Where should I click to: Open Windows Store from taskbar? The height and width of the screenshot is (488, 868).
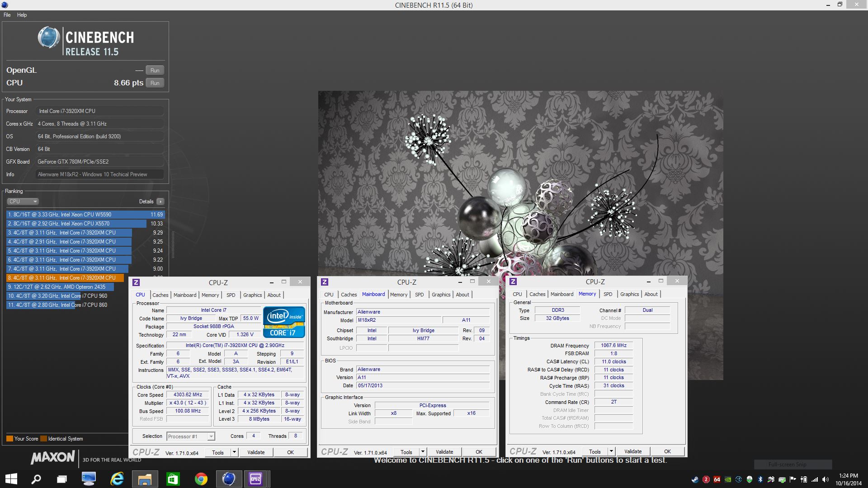173,479
